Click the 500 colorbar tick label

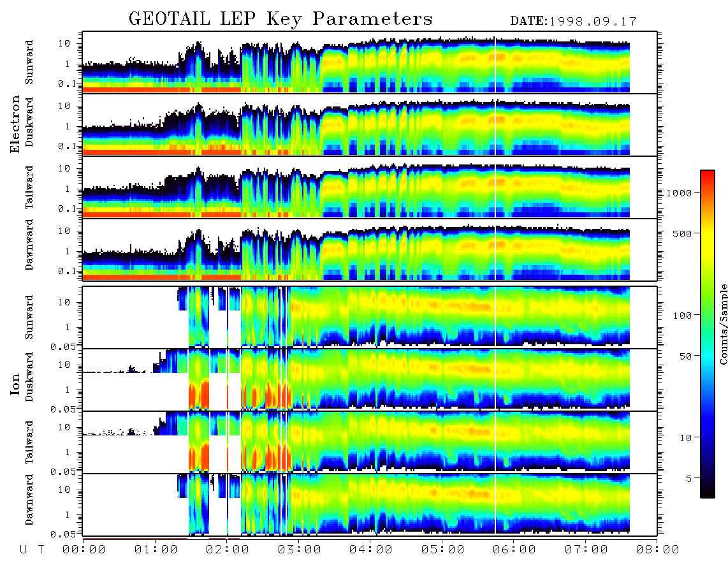click(682, 233)
